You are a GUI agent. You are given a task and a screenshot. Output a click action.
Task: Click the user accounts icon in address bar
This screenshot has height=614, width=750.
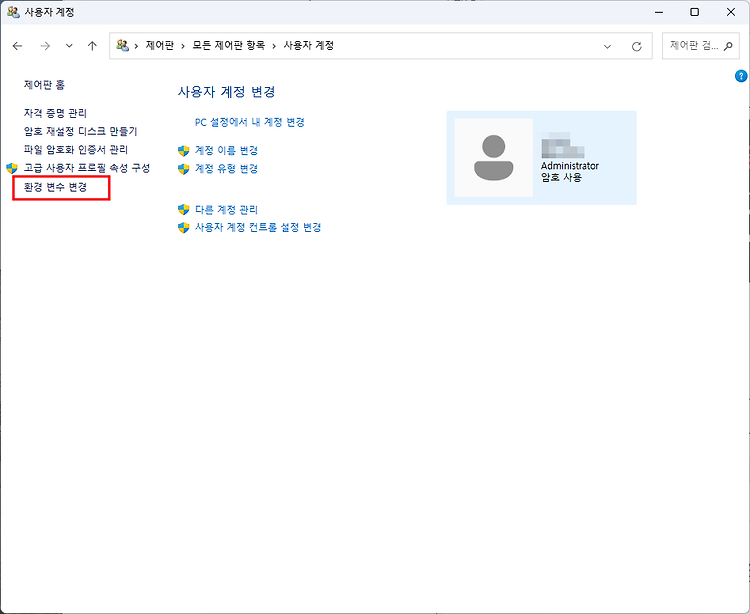pos(122,45)
